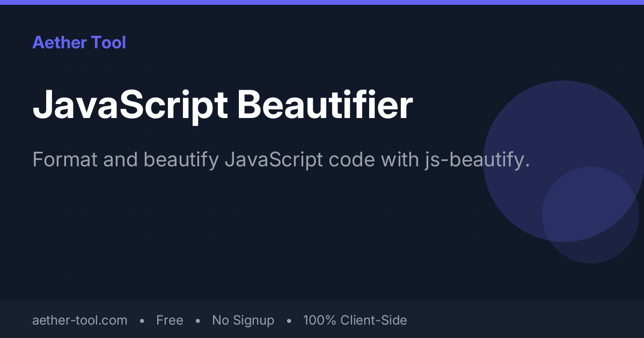644x338 pixels.
Task: Click the No Signup footer text
Action: [x=243, y=320]
